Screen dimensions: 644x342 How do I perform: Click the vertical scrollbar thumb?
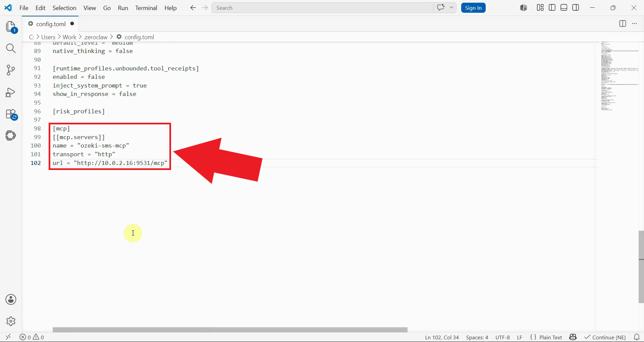click(641, 267)
